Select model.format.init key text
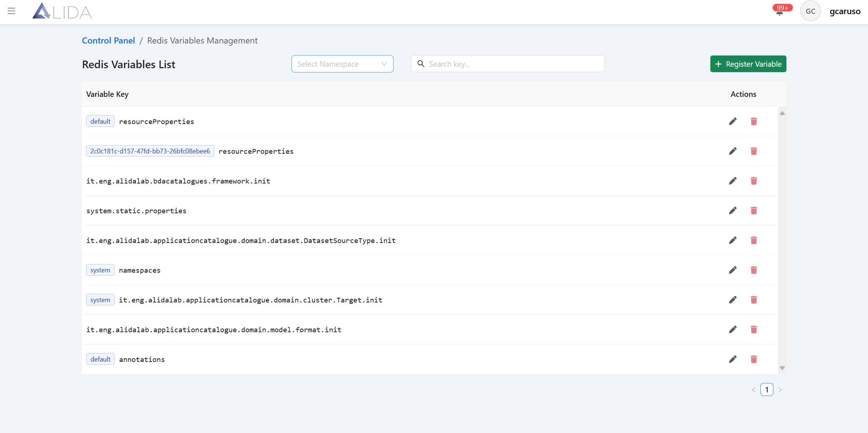 point(214,330)
